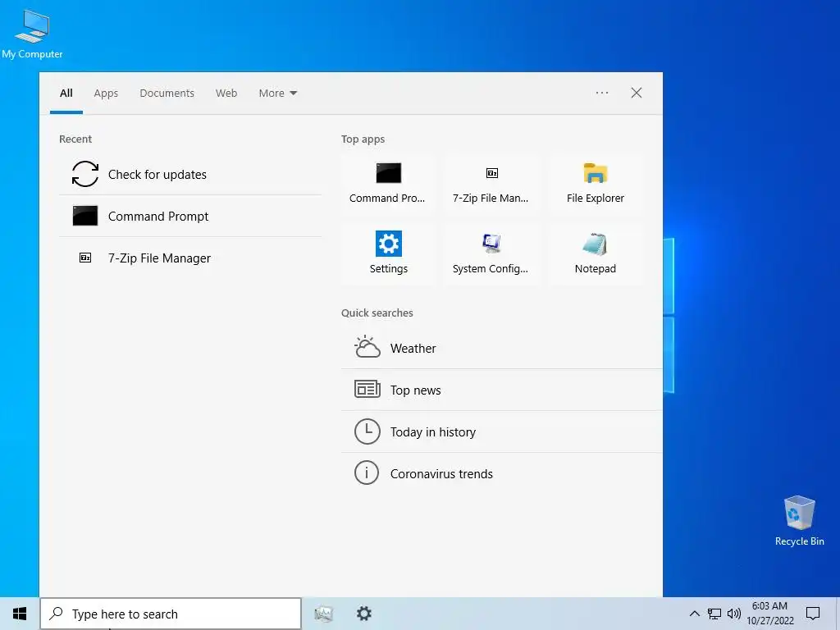Select the Recycle Bin desktop icon

click(x=799, y=521)
